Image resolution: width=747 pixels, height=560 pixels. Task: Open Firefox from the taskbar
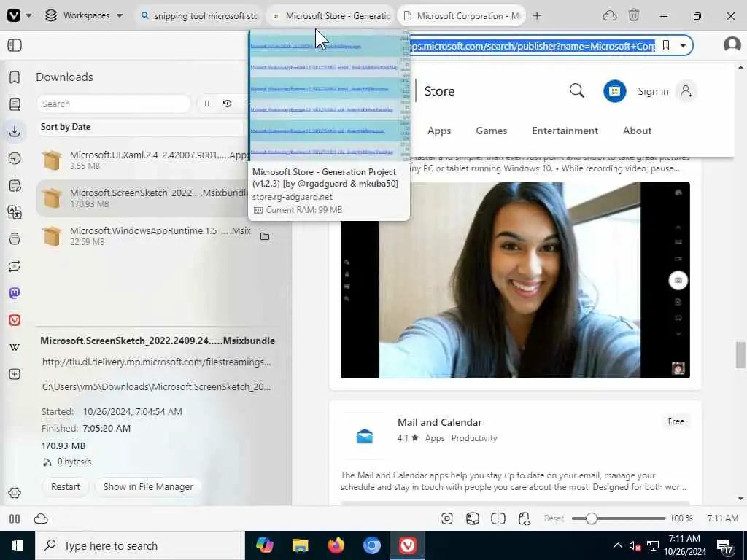336,545
